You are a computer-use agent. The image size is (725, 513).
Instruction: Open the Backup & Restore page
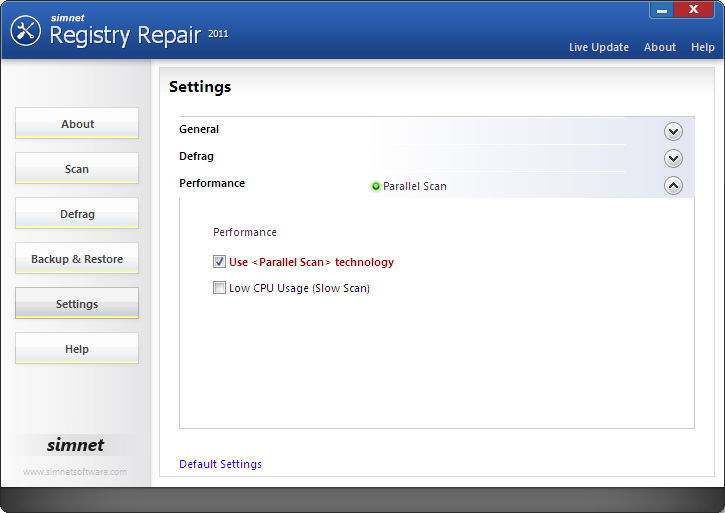pos(77,259)
